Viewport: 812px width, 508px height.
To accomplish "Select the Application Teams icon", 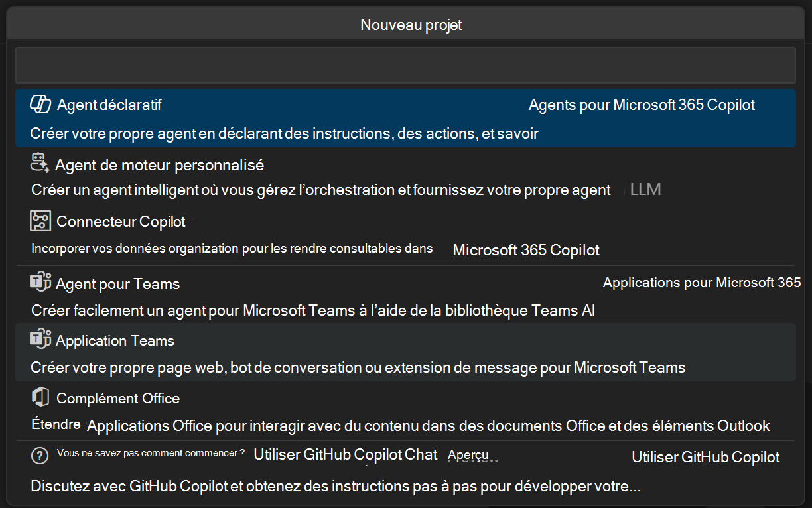I will pos(39,339).
